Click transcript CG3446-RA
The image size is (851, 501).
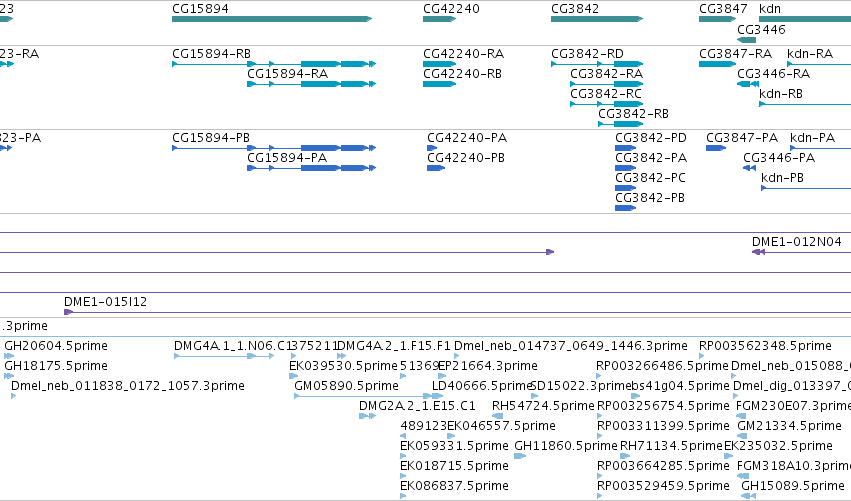point(748,84)
